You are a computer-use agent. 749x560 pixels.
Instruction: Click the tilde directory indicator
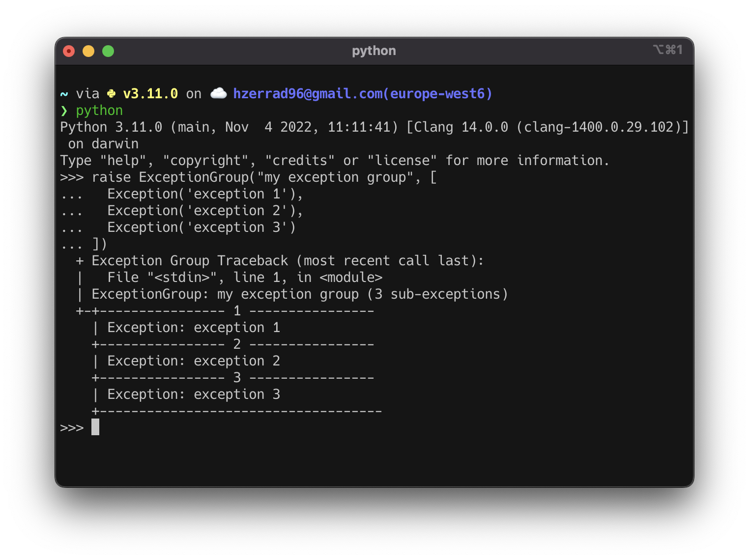64,94
